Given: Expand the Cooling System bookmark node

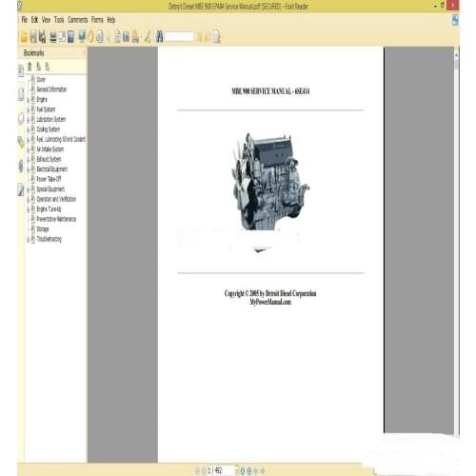Looking at the screenshot, I should 28,129.
